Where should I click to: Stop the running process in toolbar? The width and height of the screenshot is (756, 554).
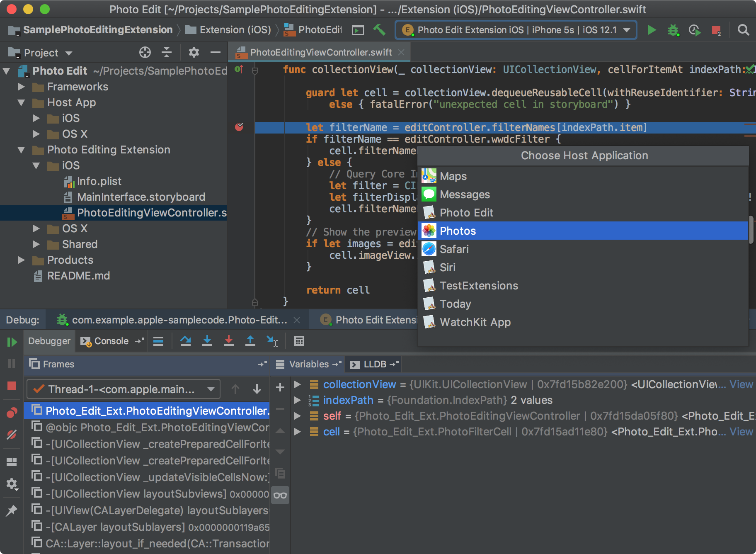tap(716, 30)
